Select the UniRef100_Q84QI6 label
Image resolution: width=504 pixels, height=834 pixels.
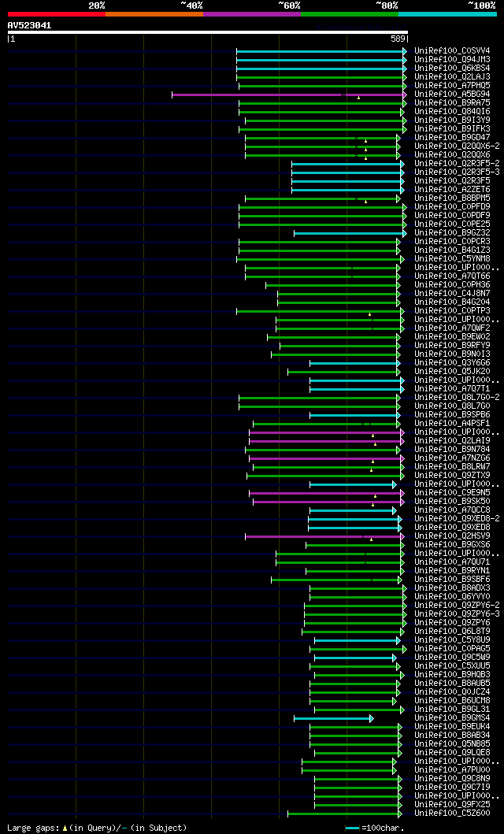[453, 112]
